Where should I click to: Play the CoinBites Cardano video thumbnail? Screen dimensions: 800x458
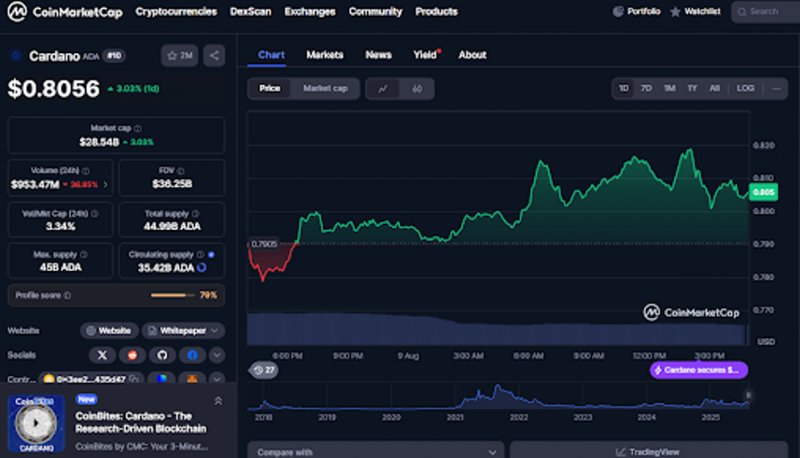tap(36, 423)
